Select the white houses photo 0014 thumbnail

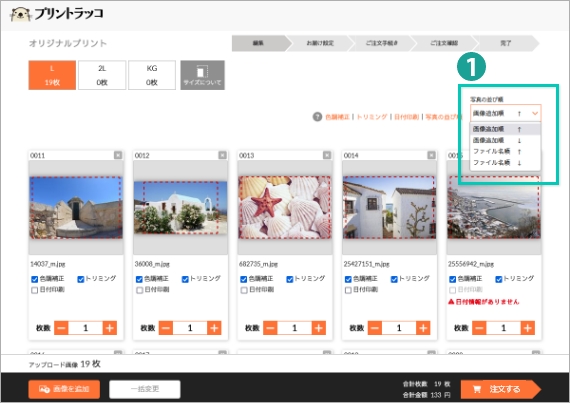click(389, 207)
